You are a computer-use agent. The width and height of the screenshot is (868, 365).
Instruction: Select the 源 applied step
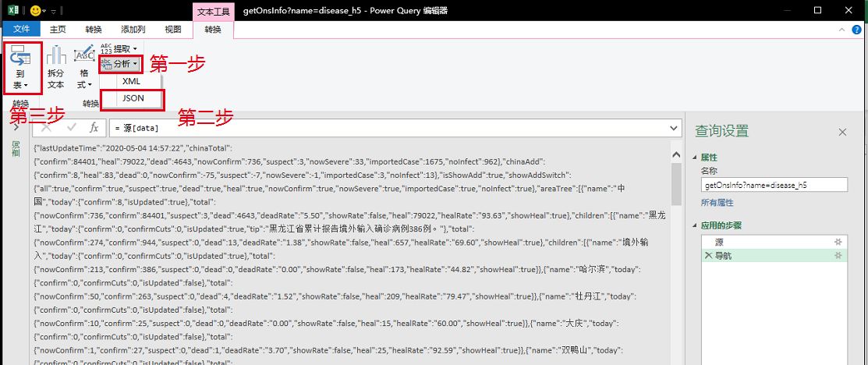(774, 242)
